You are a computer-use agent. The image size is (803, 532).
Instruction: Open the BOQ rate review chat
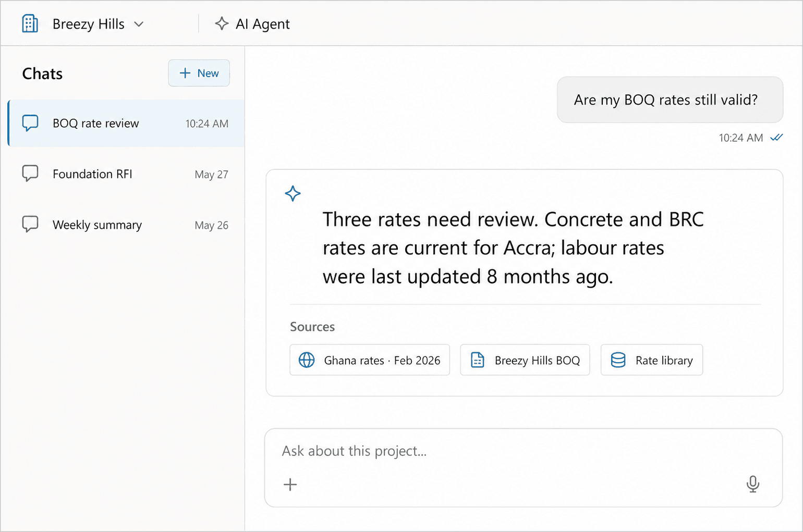coord(126,123)
